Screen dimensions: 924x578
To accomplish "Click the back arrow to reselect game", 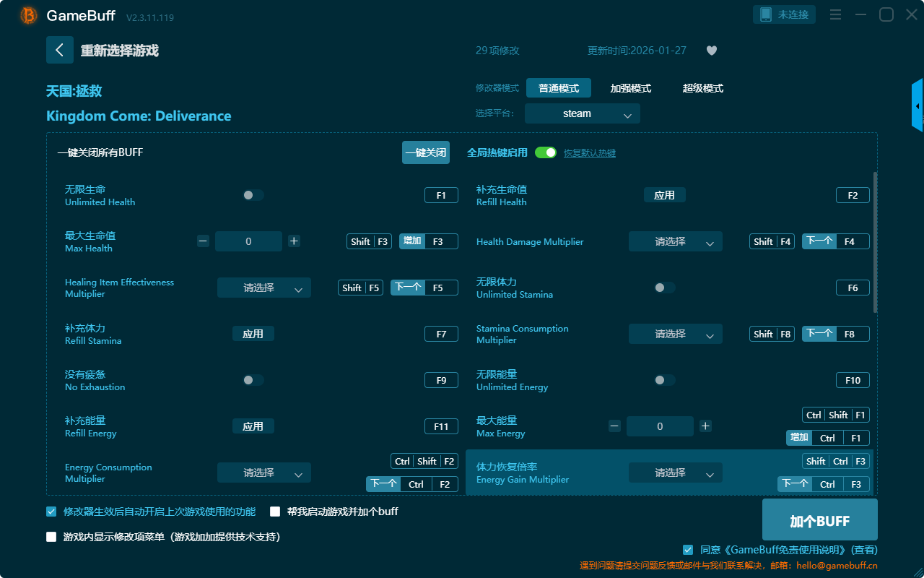I will [x=60, y=50].
